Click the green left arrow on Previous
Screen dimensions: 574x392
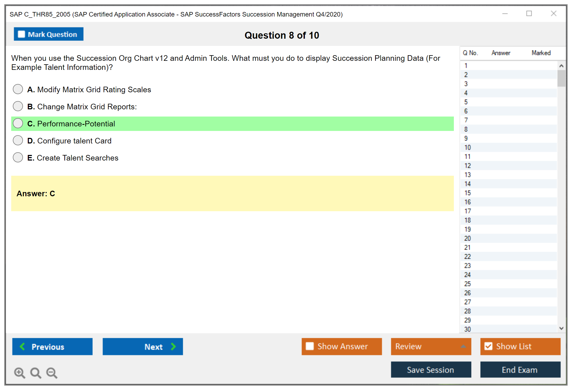point(22,346)
